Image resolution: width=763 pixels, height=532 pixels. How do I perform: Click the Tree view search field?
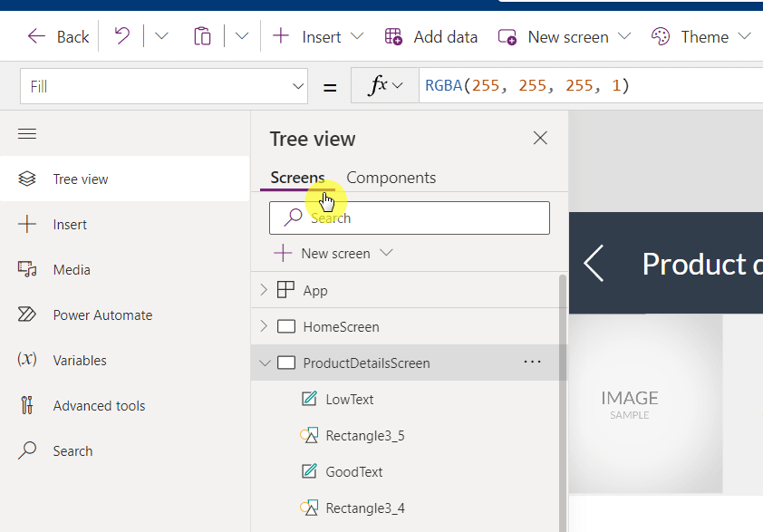coord(410,218)
